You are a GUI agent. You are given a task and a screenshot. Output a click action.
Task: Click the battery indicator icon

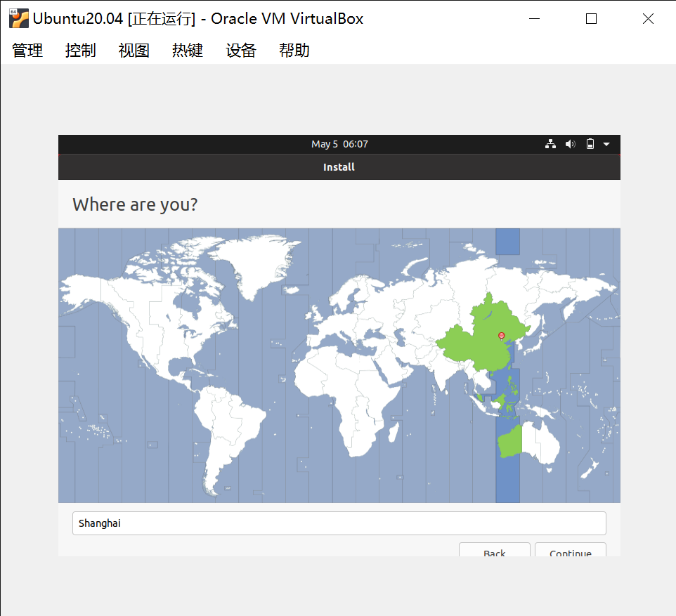point(590,144)
